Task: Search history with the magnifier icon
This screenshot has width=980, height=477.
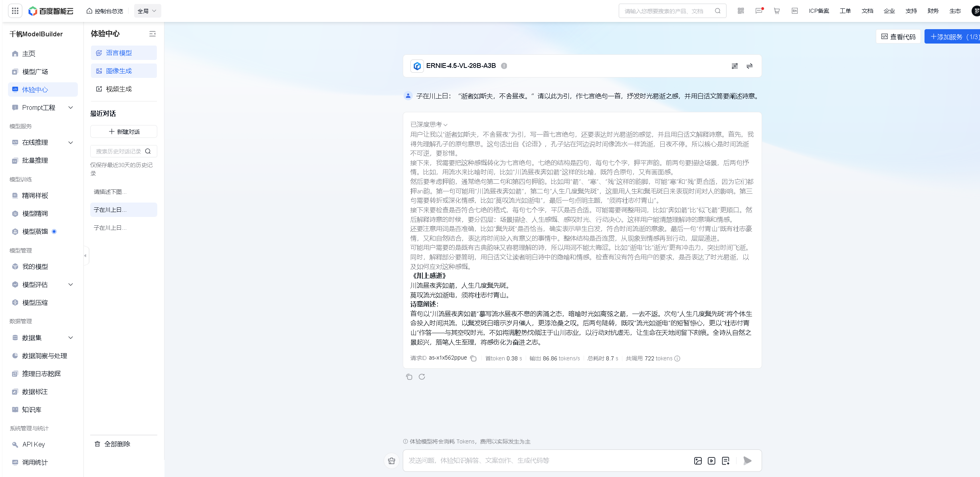Action: pyautogui.click(x=148, y=151)
